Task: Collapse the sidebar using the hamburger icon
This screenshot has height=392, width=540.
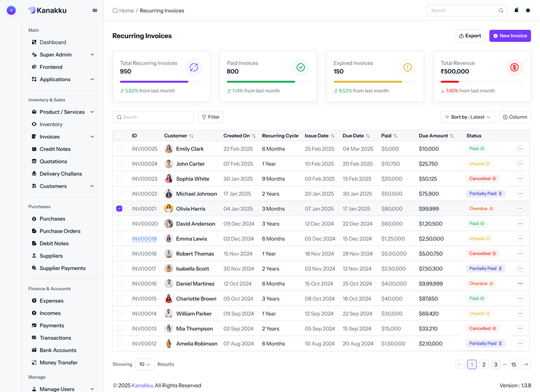Action: pyautogui.click(x=94, y=10)
